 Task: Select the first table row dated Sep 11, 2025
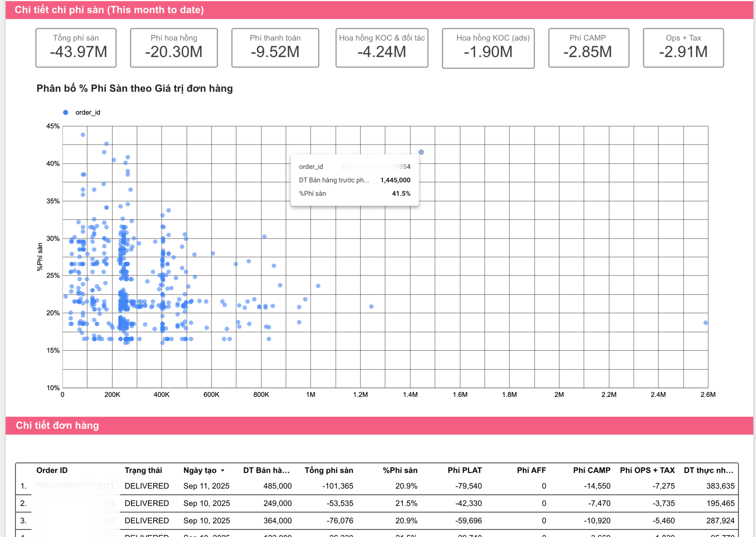pyautogui.click(x=206, y=486)
